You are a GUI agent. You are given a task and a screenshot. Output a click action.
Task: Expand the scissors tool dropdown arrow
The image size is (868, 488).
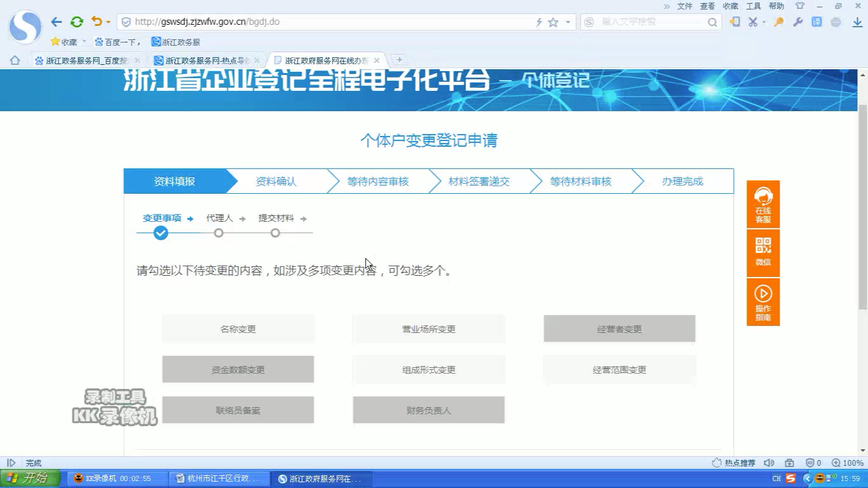point(764,21)
